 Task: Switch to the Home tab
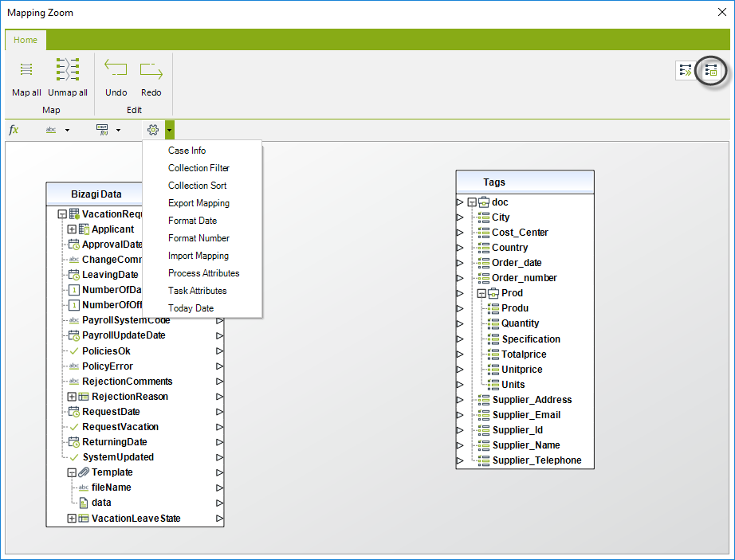point(26,40)
